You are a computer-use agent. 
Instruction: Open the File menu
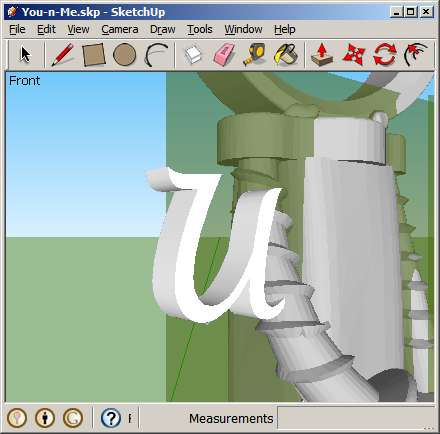[x=17, y=29]
